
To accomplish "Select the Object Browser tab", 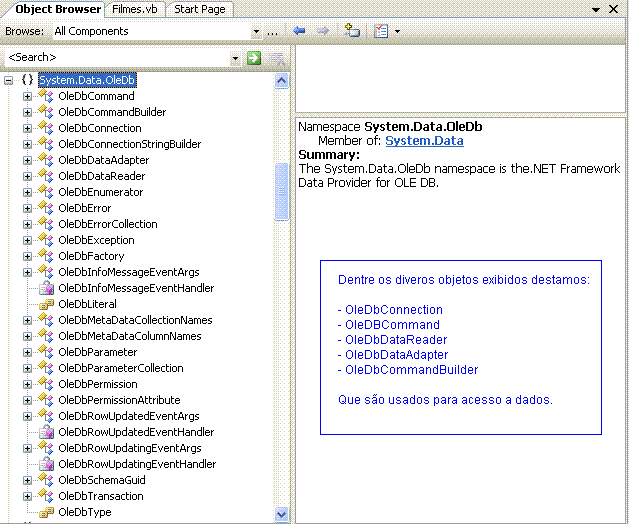I will pyautogui.click(x=58, y=9).
